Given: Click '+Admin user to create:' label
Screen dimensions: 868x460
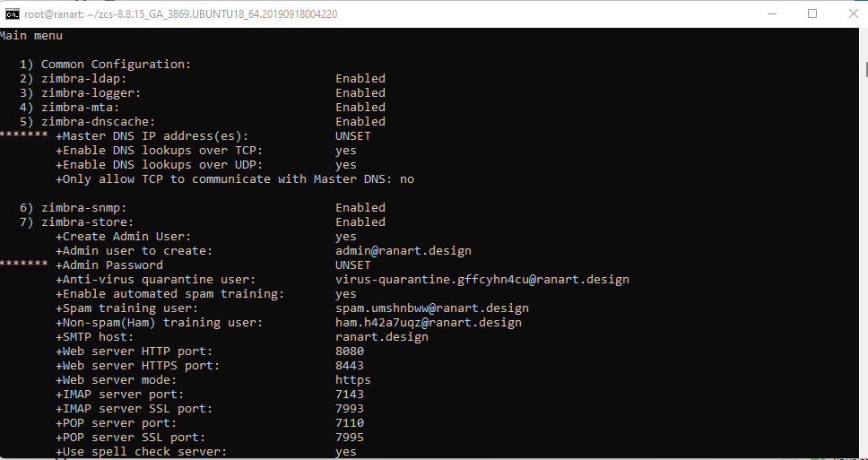Looking at the screenshot, I should point(134,251).
